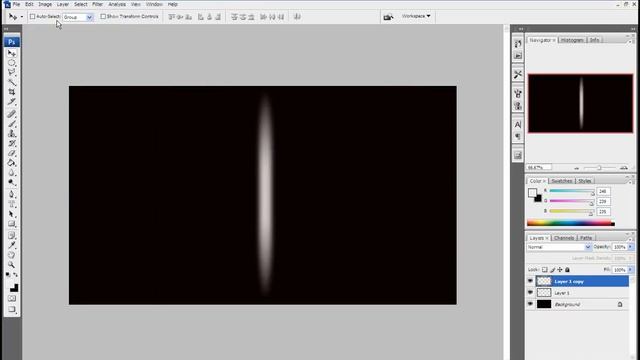Select the Pen tool
Screen dimensions: 640x360
click(11, 194)
